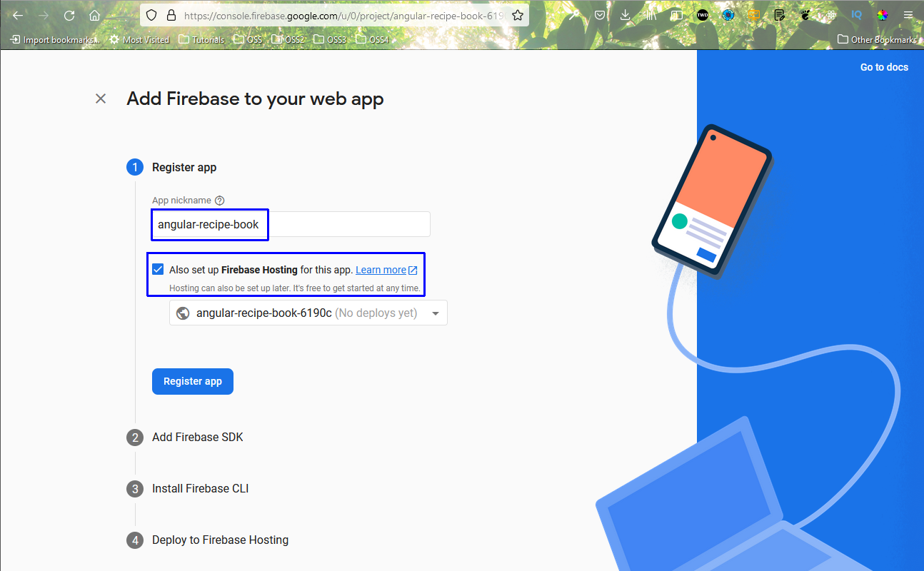The image size is (924, 571).
Task: Open help tooltip next to App nickname
Action: 219,201
